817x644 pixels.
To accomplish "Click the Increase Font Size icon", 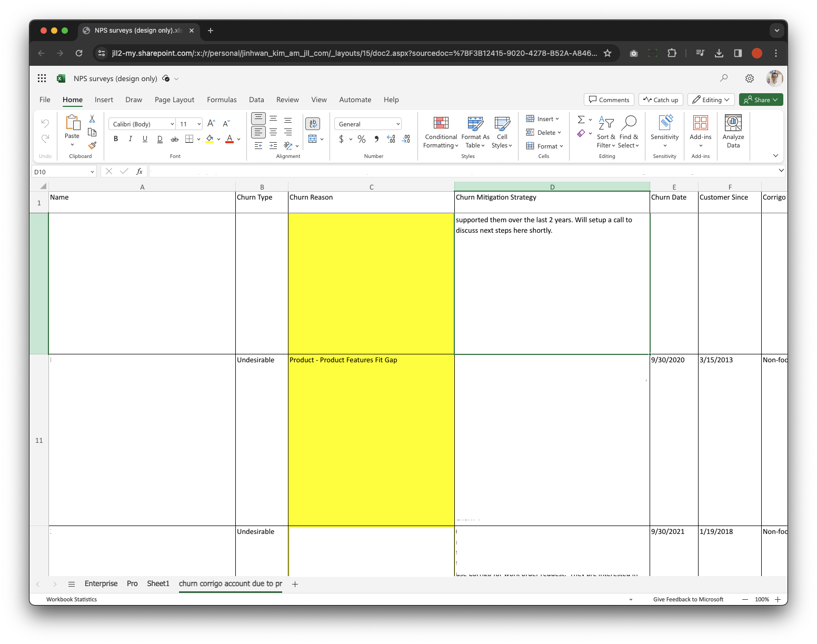I will point(211,124).
